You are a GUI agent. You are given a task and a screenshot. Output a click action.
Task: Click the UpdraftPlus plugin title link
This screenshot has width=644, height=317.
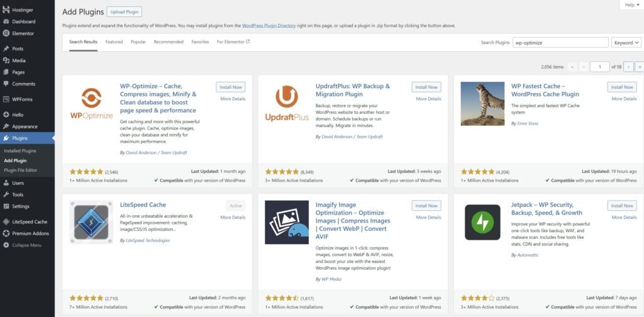click(x=353, y=91)
